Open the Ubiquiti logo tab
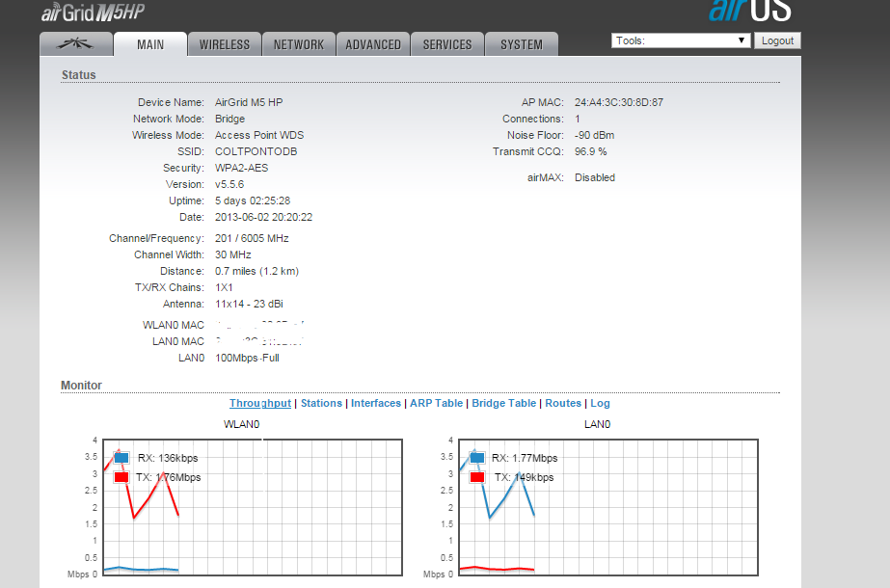This screenshot has height=588, width=890. tap(76, 44)
